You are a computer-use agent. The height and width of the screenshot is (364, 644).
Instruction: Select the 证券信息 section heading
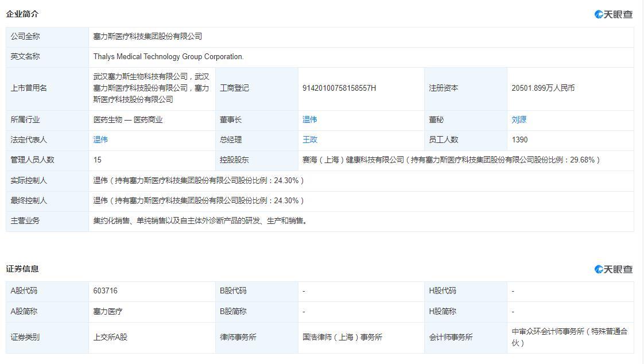point(22,269)
